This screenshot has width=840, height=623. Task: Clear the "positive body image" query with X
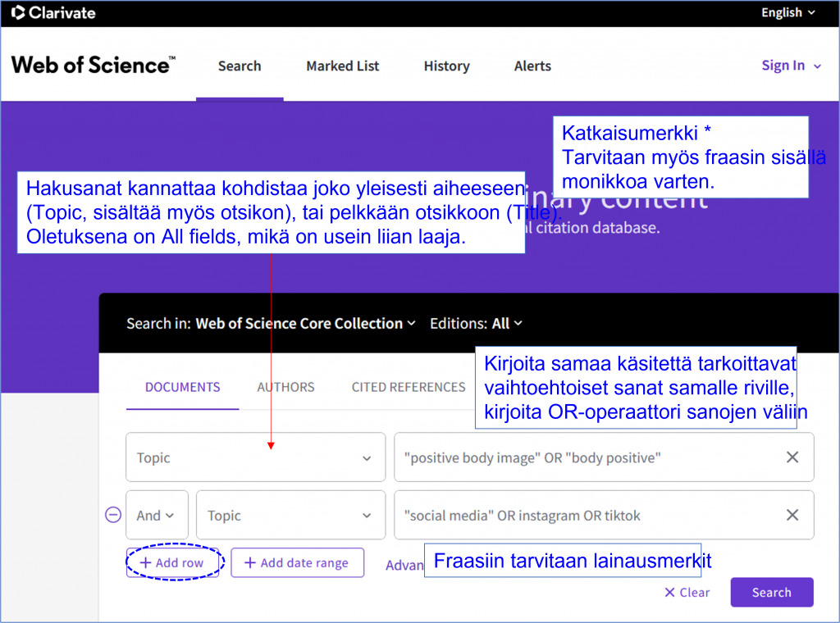click(792, 457)
